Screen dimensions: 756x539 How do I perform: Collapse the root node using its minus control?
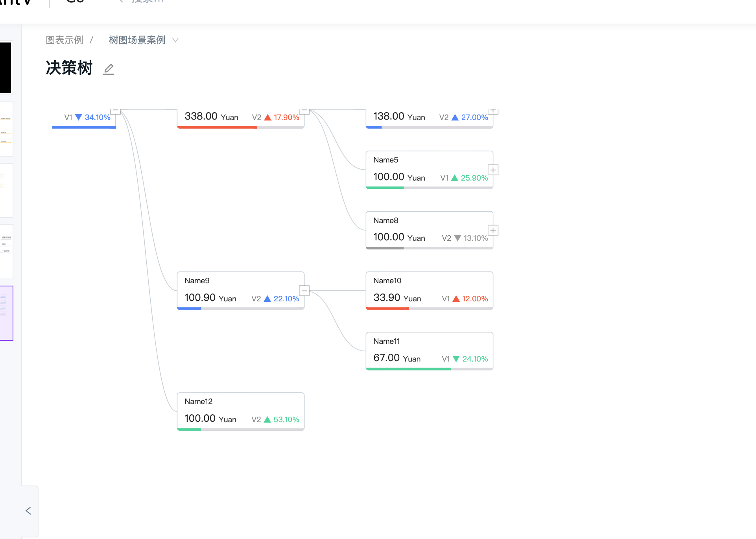pyautogui.click(x=116, y=111)
